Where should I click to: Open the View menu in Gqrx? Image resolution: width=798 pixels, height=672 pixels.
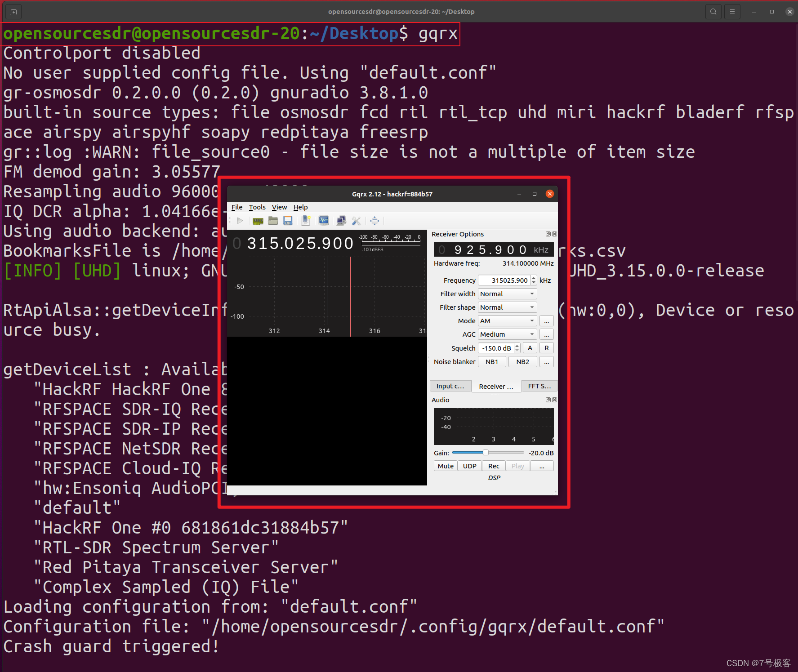click(279, 207)
